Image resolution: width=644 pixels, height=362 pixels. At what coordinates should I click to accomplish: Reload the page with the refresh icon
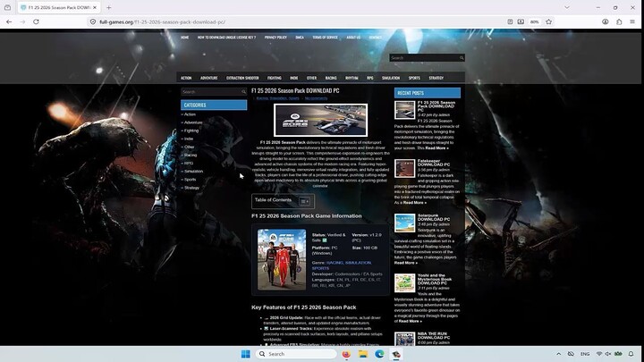click(36, 21)
